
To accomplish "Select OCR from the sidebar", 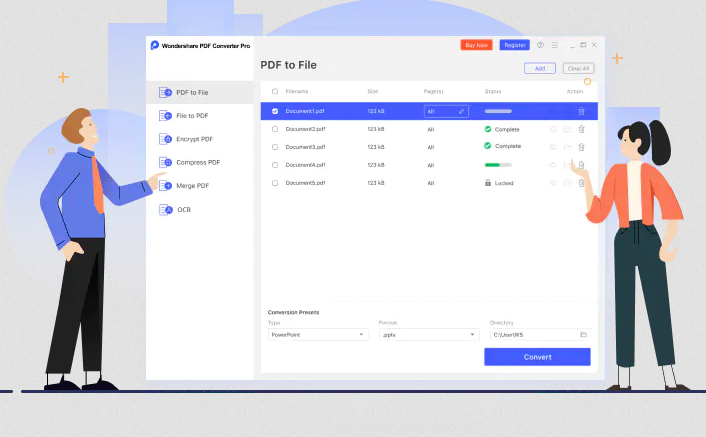I will click(183, 209).
